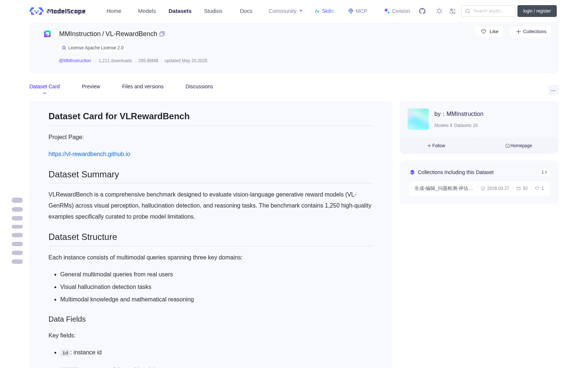Click the by：MMInstruction author name

(x=459, y=114)
